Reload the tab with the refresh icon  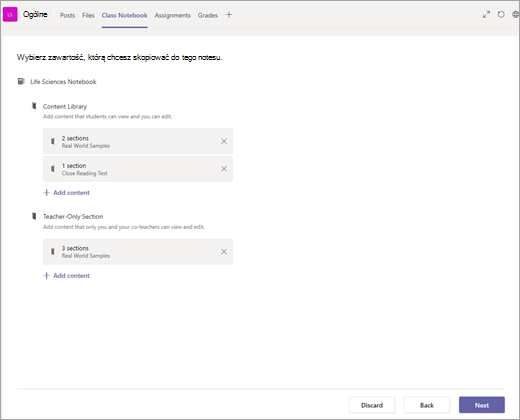pyautogui.click(x=501, y=15)
